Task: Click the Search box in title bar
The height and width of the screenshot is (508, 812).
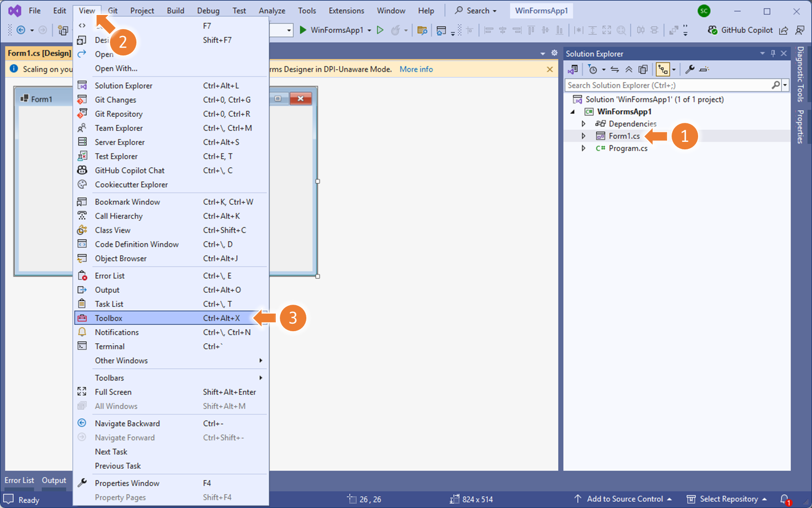Action: pyautogui.click(x=475, y=10)
